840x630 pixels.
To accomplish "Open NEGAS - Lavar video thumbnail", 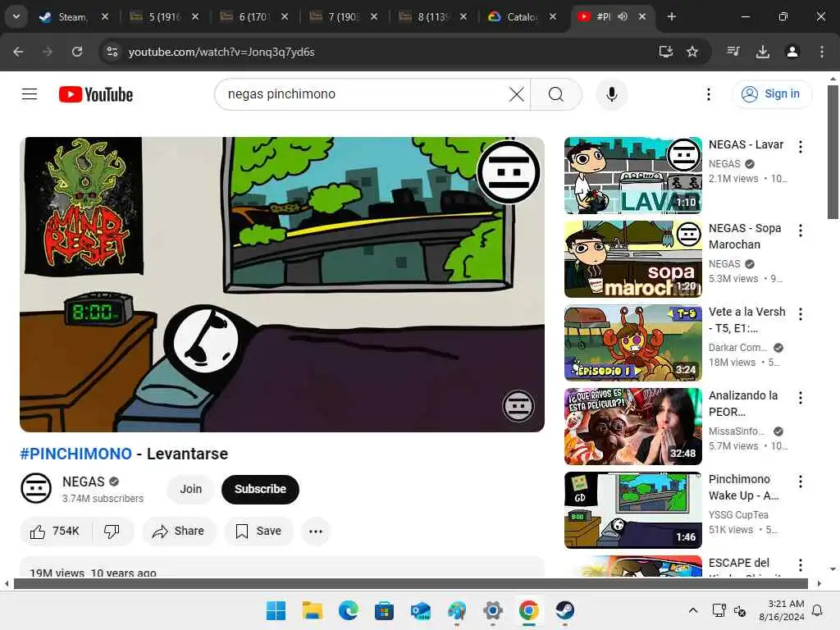I will (632, 176).
